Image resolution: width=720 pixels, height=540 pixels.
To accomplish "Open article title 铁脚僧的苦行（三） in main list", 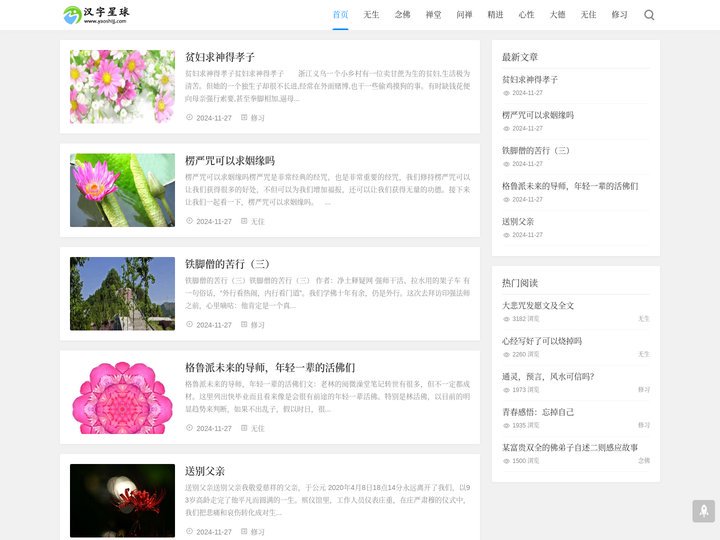I will 227,264.
